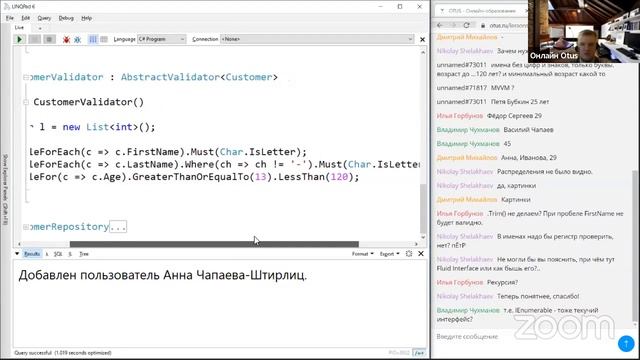The width and height of the screenshot is (640, 360).
Task: Click the editor horizontal scrollbar thumb
Action: tap(214, 244)
